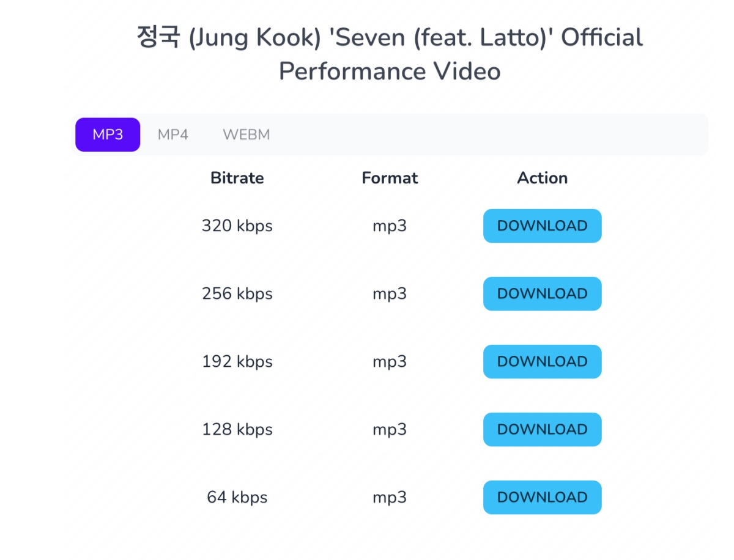Select the 320 kbps bitrate text
The height and width of the screenshot is (560, 734).
[x=237, y=226]
